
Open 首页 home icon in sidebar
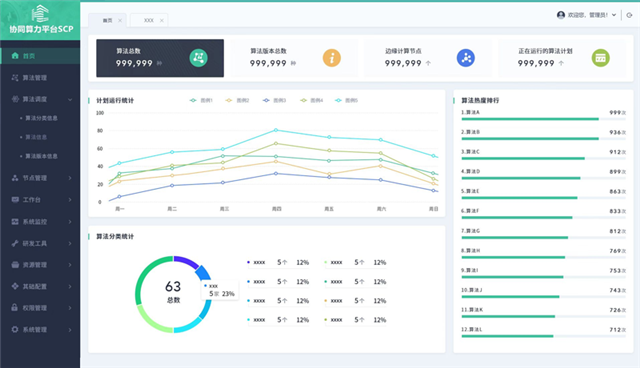[x=15, y=55]
